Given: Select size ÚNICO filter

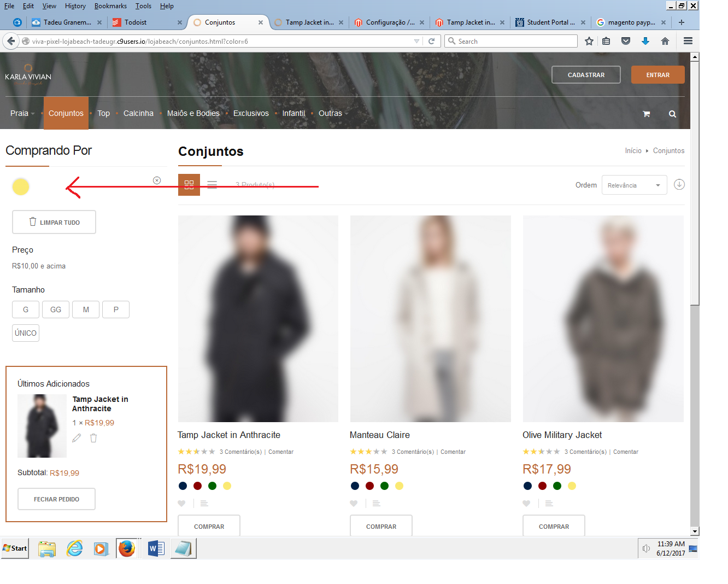Looking at the screenshot, I should 26,333.
